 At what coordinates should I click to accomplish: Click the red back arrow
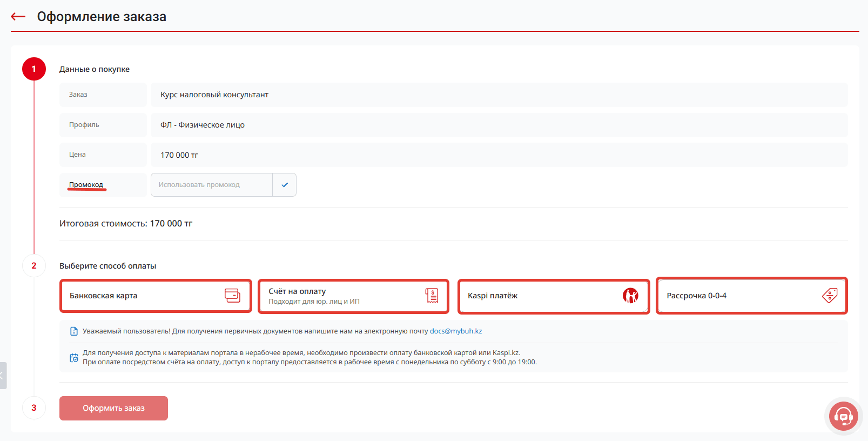pos(18,17)
